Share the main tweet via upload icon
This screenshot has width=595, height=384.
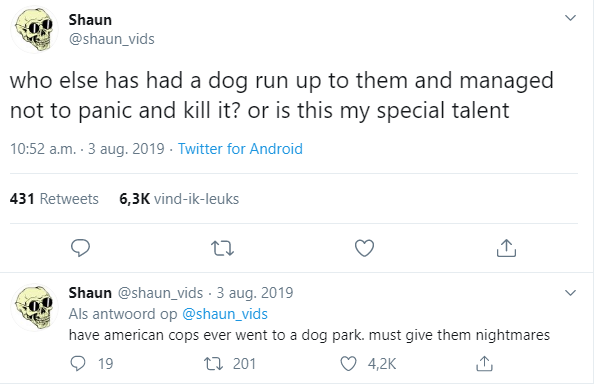click(506, 248)
